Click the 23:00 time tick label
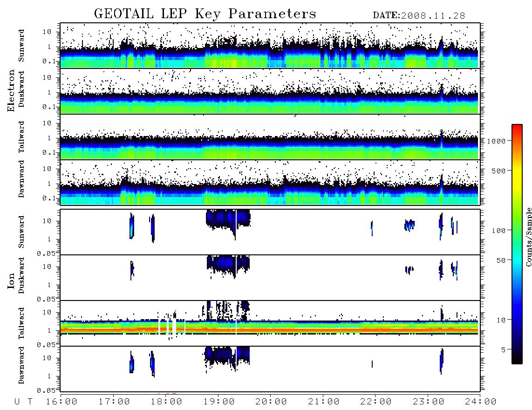 (x=429, y=402)
